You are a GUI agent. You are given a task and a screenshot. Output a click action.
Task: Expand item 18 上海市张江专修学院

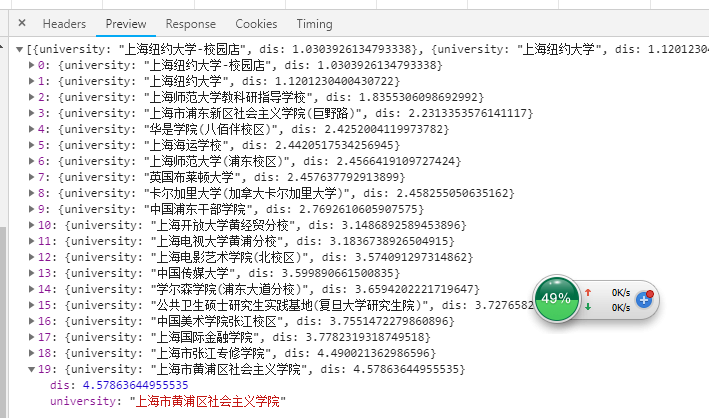tap(32, 353)
